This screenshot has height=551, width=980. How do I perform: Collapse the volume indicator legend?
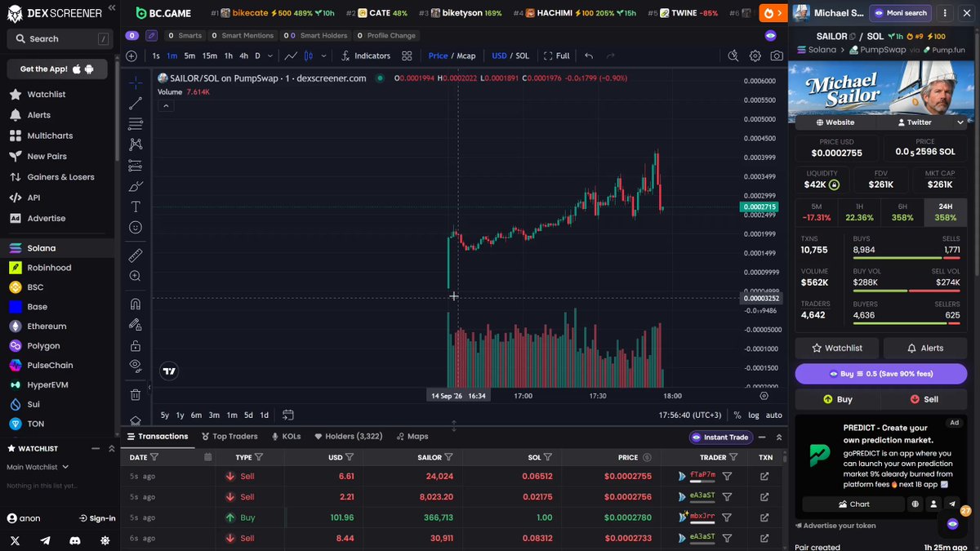pyautogui.click(x=166, y=105)
